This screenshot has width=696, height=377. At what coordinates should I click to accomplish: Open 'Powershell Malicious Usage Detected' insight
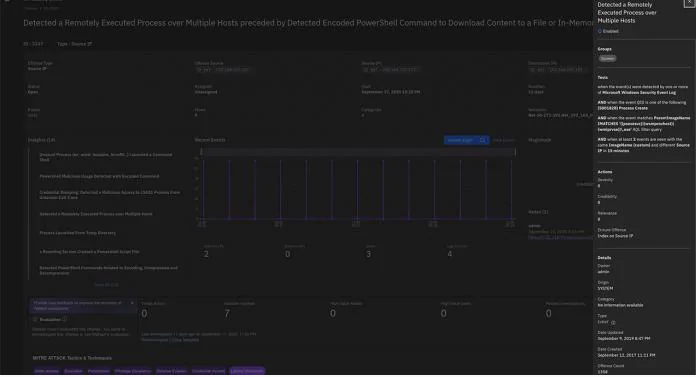click(x=99, y=176)
